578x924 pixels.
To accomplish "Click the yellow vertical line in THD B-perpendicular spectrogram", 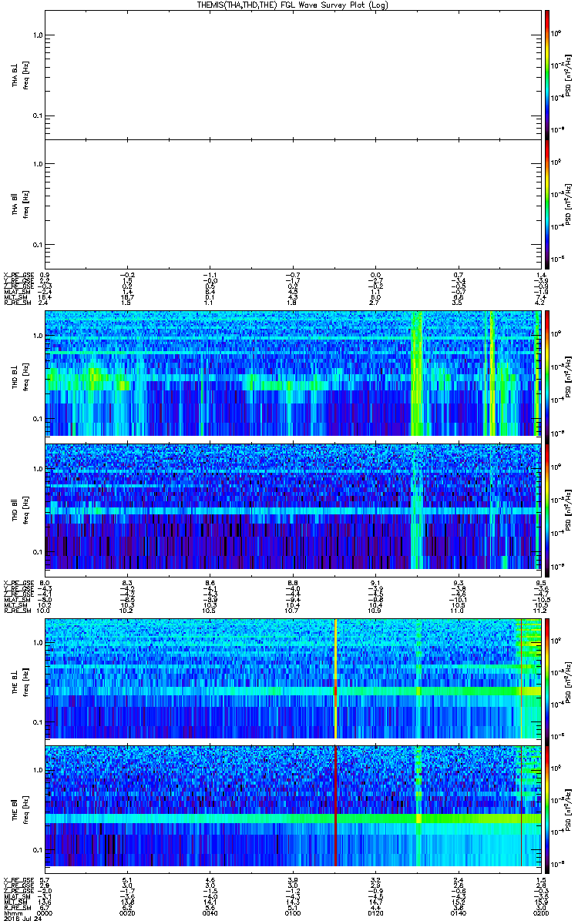I will 491,373.
